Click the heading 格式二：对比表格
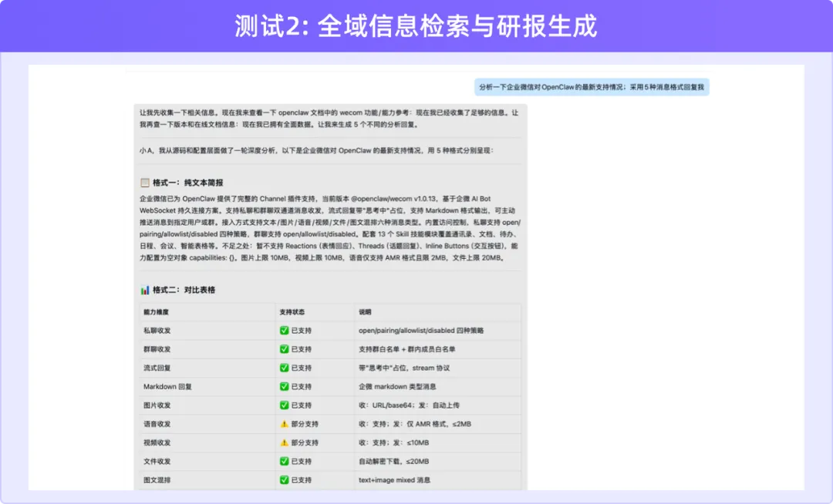 pos(184,290)
